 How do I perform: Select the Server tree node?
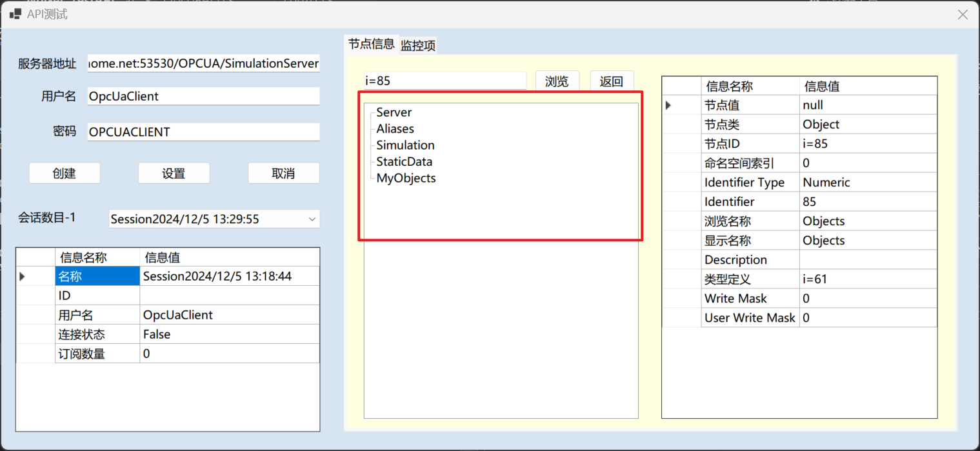coord(394,112)
